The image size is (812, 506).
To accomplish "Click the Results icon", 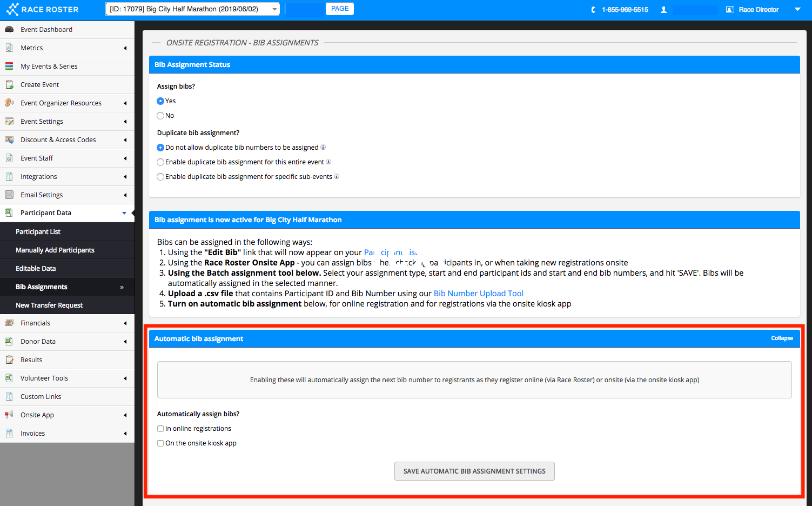I will click(9, 359).
